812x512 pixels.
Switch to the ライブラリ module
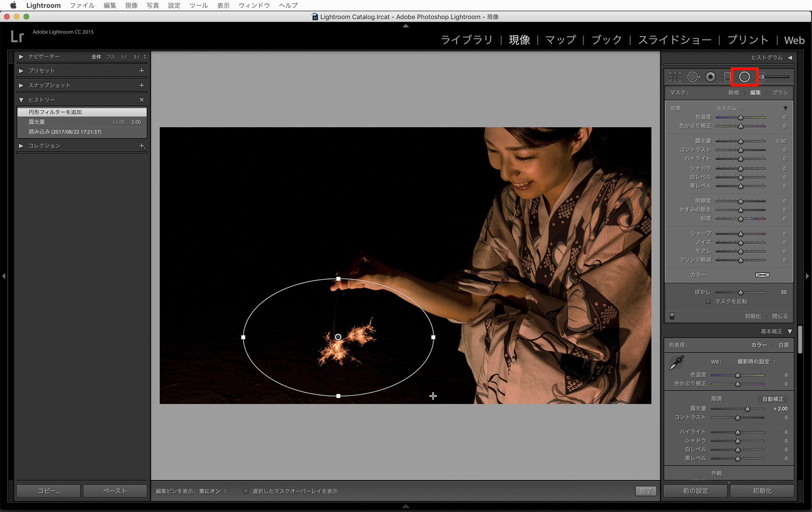[466, 40]
